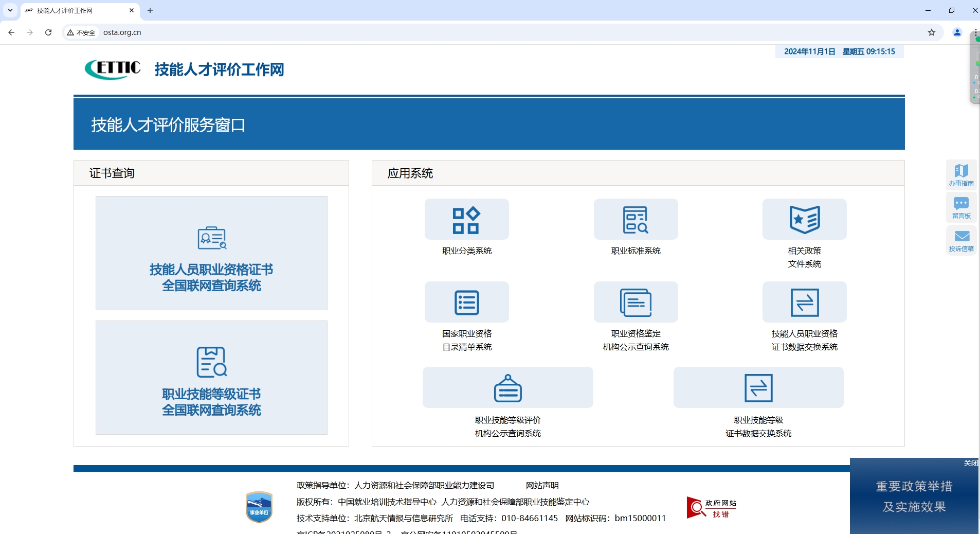Click the 职业资格鉴定机构公示查询系统 icon
The width and height of the screenshot is (980, 534).
(636, 302)
